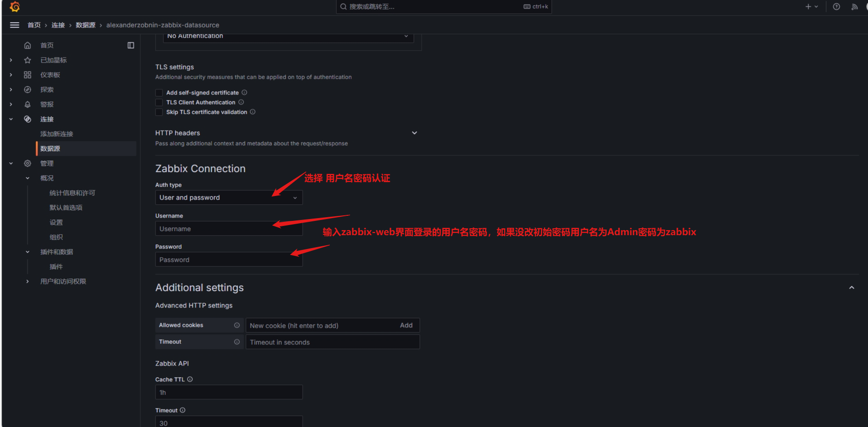Click info icon beside TLS Client Authentication

(241, 102)
